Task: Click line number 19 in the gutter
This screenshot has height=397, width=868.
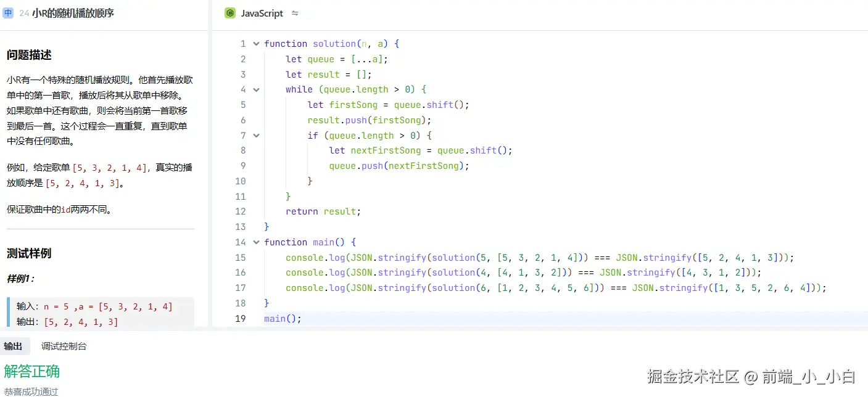Action: pos(240,319)
